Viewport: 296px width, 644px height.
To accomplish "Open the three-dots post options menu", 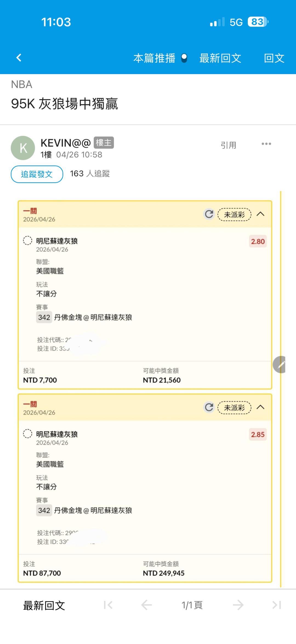I will [266, 144].
